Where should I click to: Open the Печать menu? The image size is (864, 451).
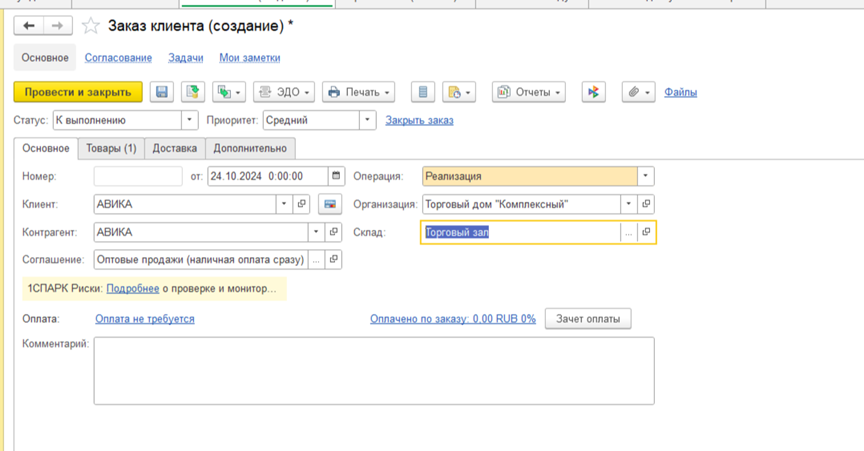tap(359, 92)
